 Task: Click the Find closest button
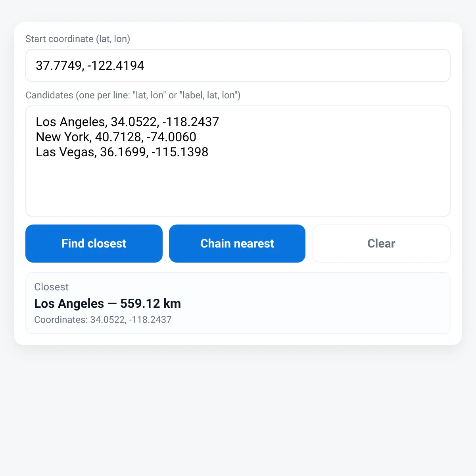94,244
